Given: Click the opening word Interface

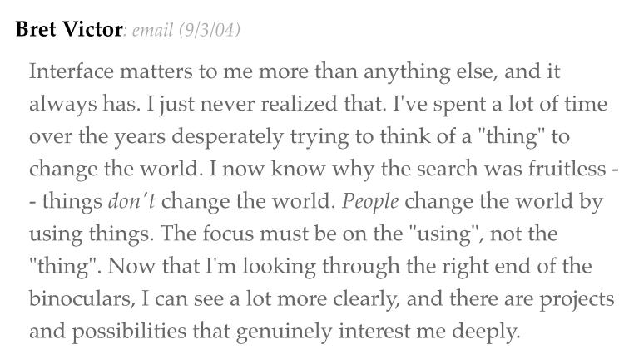Looking at the screenshot, I should point(72,71).
